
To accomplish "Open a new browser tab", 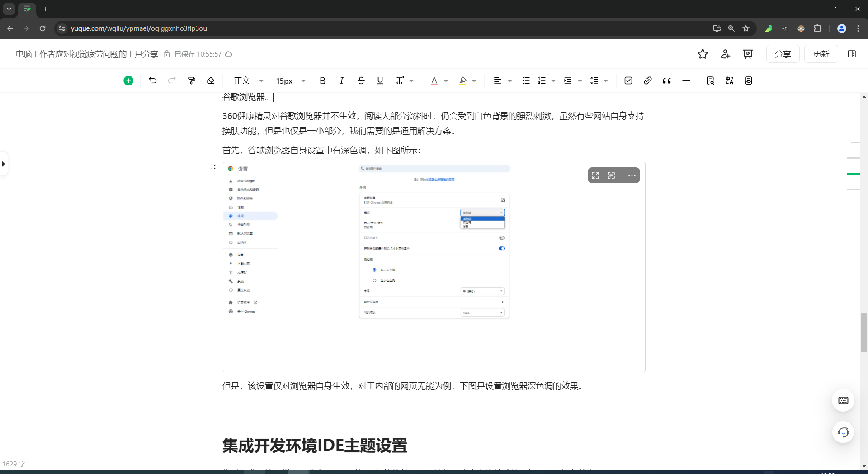I will [x=45, y=9].
